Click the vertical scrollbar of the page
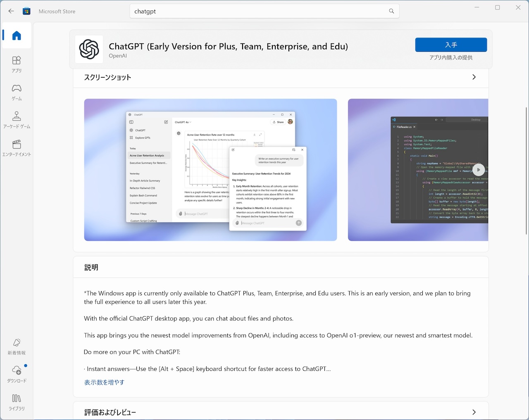This screenshot has width=529, height=420. coord(526,171)
